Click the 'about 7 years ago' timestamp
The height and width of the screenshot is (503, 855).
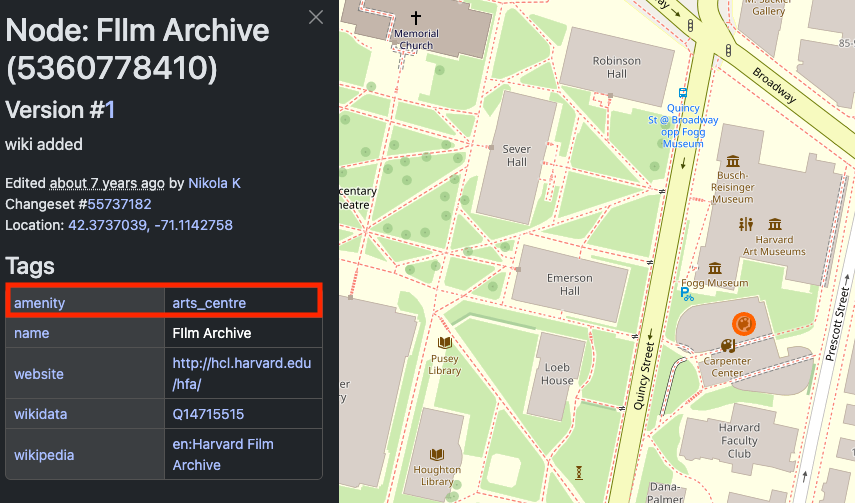click(x=107, y=183)
